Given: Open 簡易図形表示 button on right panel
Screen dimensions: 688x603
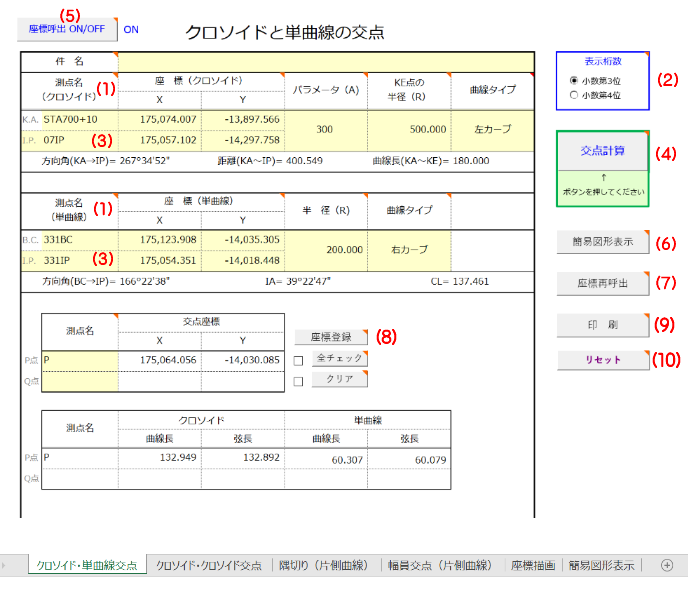Looking at the screenshot, I should pos(603,243).
